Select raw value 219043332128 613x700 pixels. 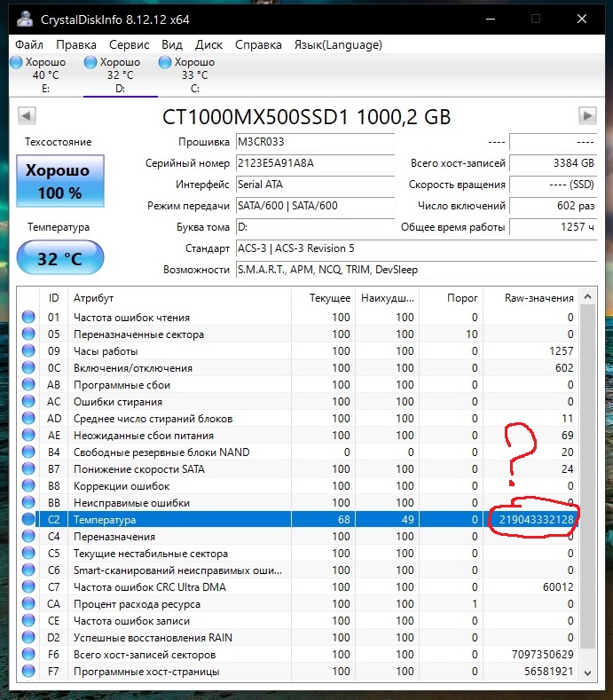pyautogui.click(x=536, y=520)
